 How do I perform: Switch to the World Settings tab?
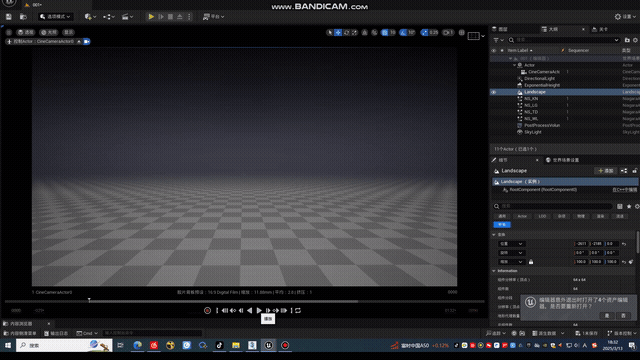(x=562, y=160)
